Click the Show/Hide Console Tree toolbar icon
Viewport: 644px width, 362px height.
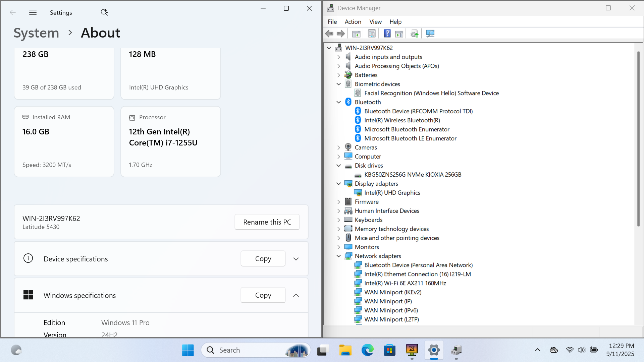pyautogui.click(x=356, y=34)
